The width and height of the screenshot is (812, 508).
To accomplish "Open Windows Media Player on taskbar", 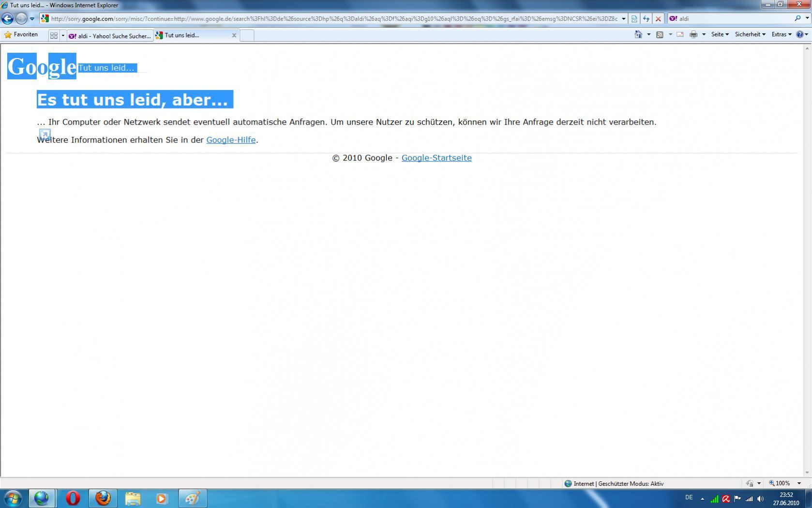I will click(x=162, y=498).
